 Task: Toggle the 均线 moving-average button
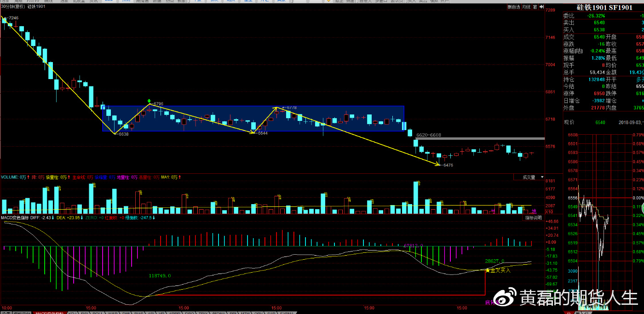526,7
